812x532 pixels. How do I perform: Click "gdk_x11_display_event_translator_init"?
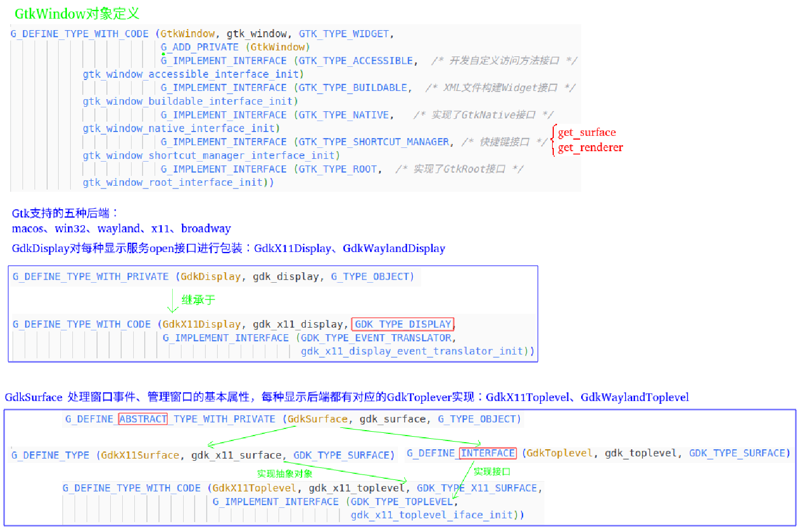pyautogui.click(x=412, y=351)
